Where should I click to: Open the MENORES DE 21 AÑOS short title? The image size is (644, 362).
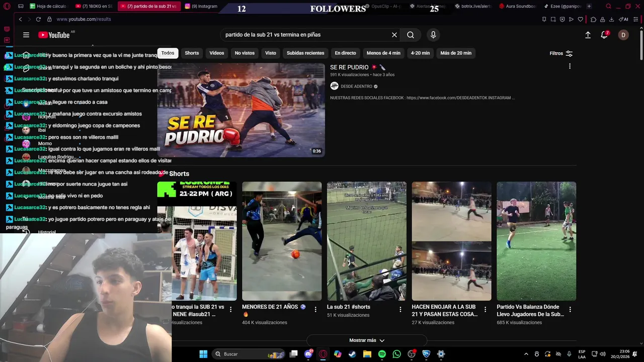point(271,307)
